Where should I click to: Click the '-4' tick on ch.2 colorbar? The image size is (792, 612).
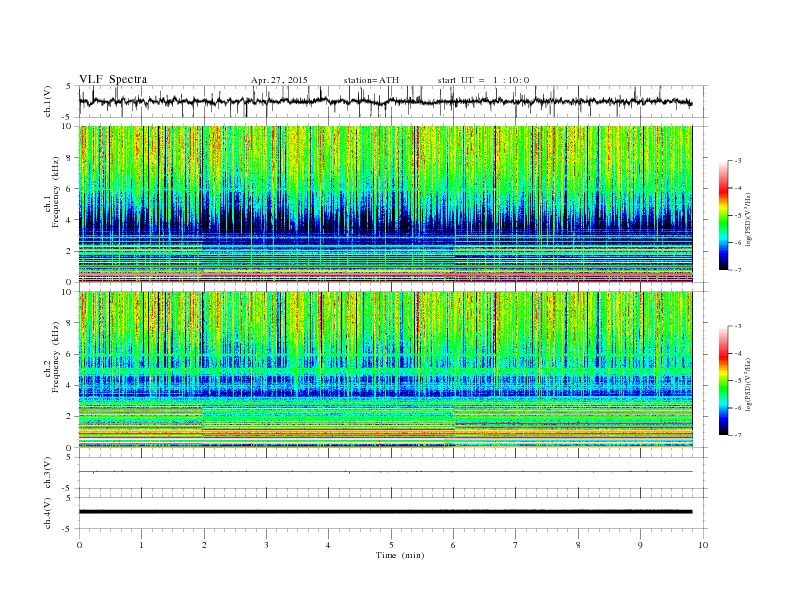738,353
